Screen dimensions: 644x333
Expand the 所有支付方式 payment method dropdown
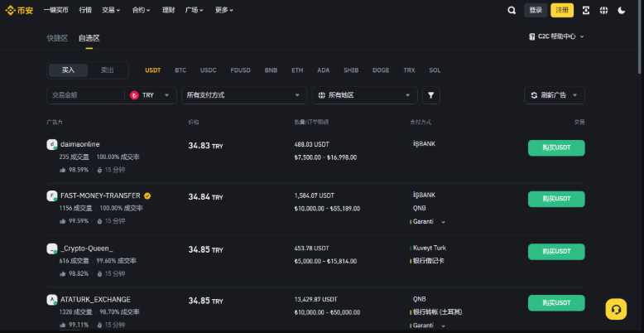point(244,95)
